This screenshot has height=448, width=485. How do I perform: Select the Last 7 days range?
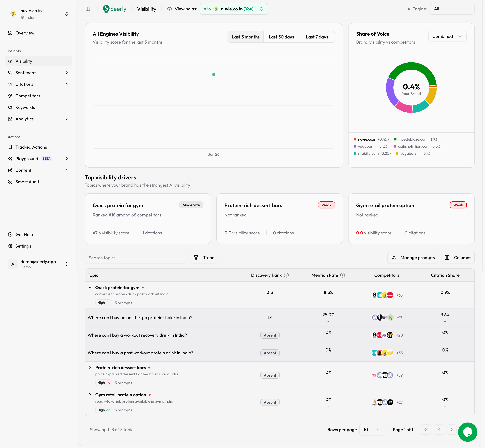click(317, 37)
